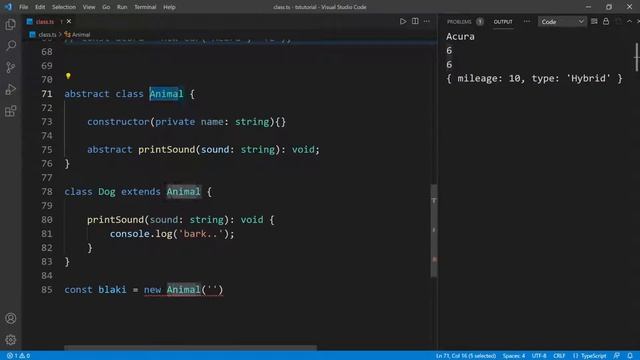Open the Manage gear icon
This screenshot has width=640, height=360.
[x=11, y=340]
